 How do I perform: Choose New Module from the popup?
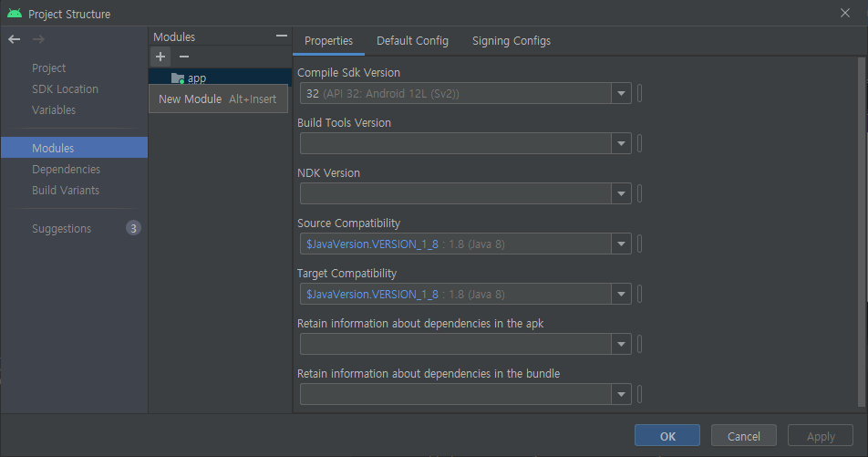[x=218, y=99]
